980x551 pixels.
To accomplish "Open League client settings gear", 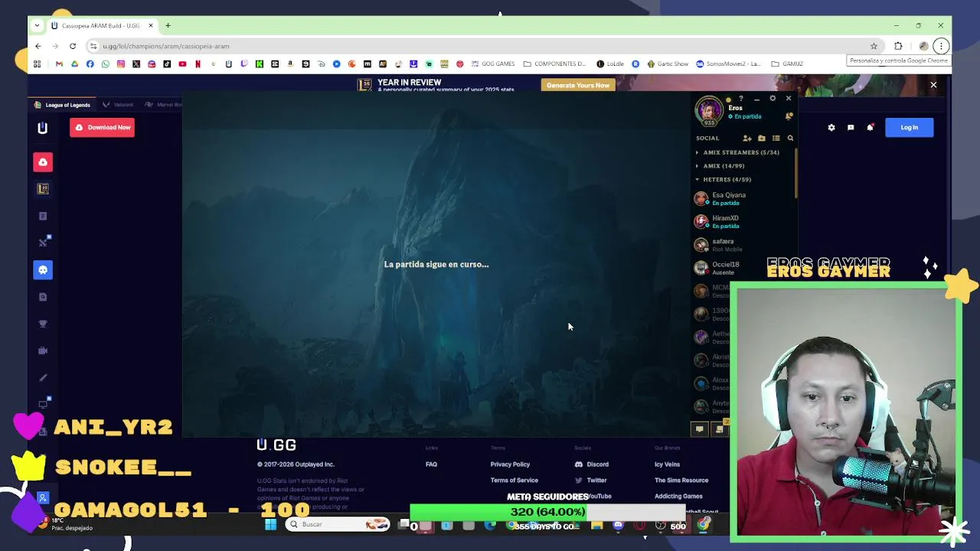I will click(x=773, y=98).
